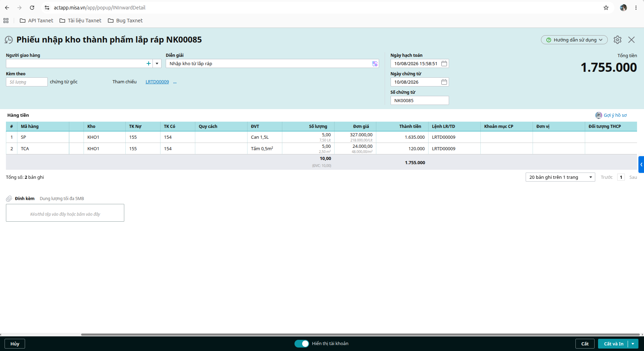Open records per page dropdown
The image size is (644, 351).
[x=560, y=177]
